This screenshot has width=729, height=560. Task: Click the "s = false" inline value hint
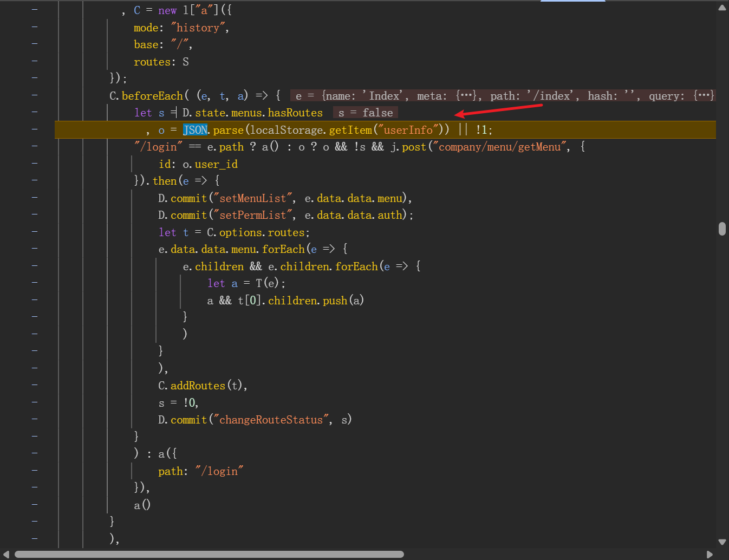[x=366, y=113]
